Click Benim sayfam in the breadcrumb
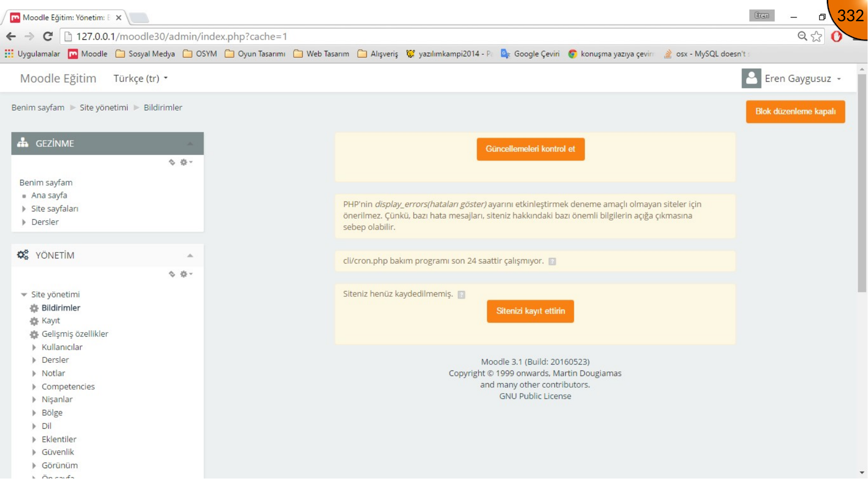 point(38,108)
